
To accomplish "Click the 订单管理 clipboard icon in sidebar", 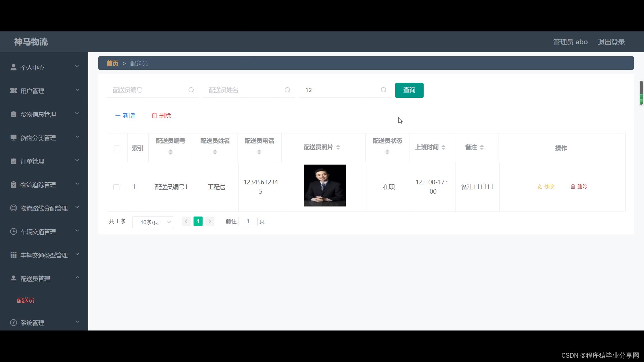I will pos(13,161).
